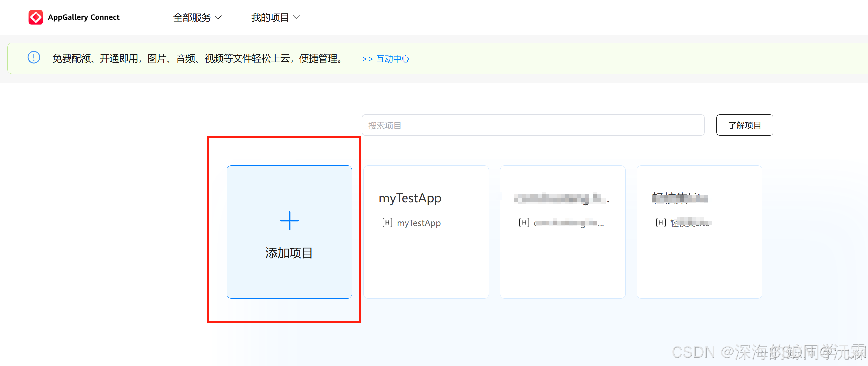Screen dimensions: 868x366
Task: Click the H icon beside myTestApp
Action: pos(387,223)
